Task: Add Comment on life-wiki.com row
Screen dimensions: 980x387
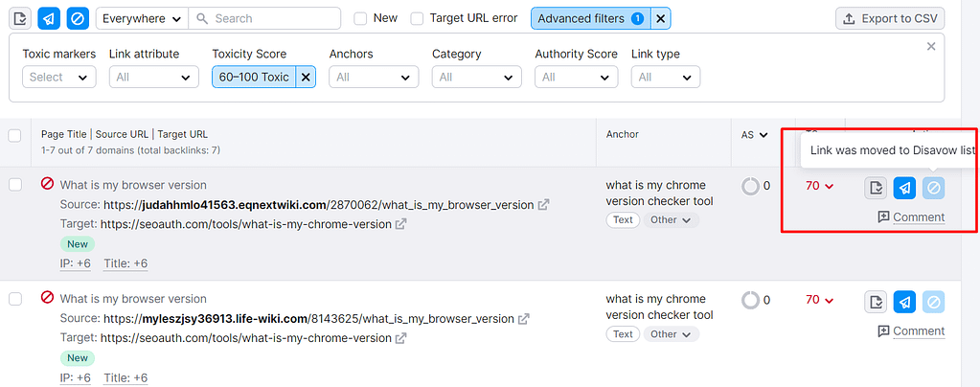Action: (x=911, y=331)
